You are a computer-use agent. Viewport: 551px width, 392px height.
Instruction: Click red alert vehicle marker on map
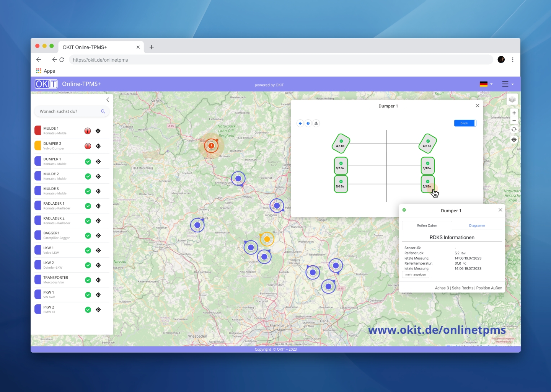[x=211, y=146]
